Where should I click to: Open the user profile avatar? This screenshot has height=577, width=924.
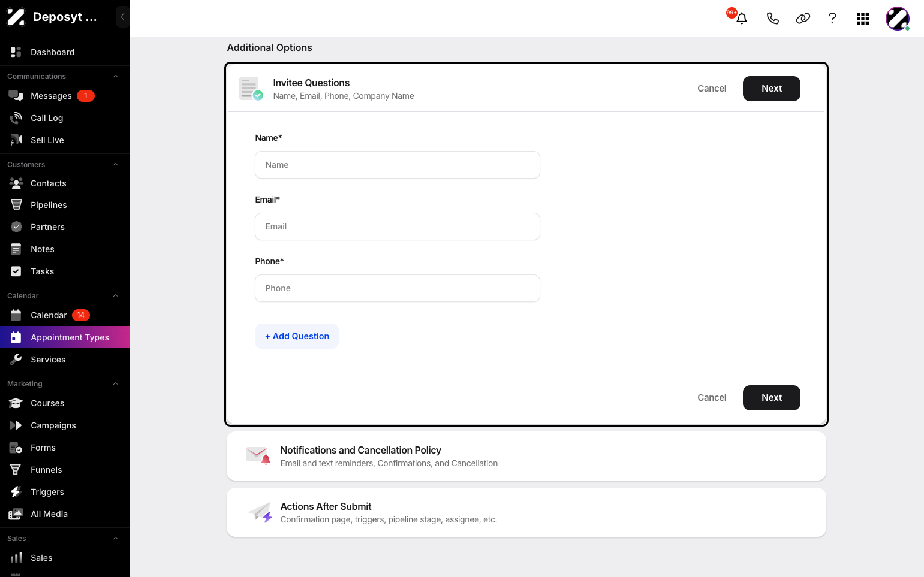(898, 19)
